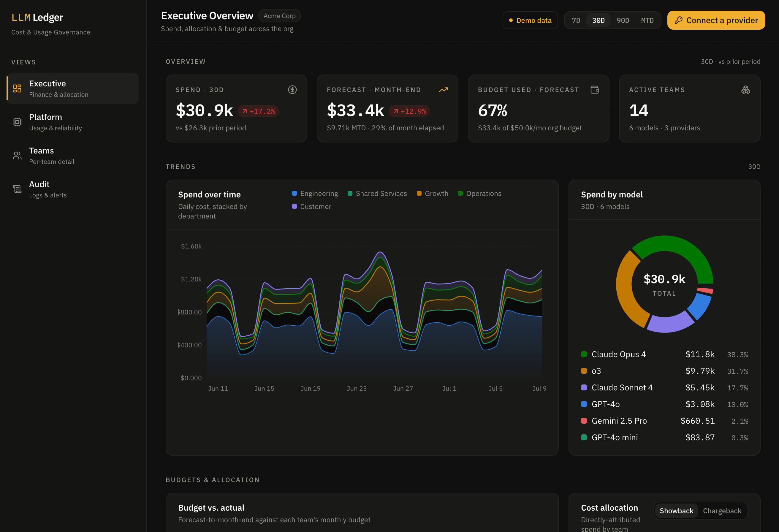Click the orange o3 legend swatch
Image resolution: width=779 pixels, height=532 pixels.
(x=584, y=371)
